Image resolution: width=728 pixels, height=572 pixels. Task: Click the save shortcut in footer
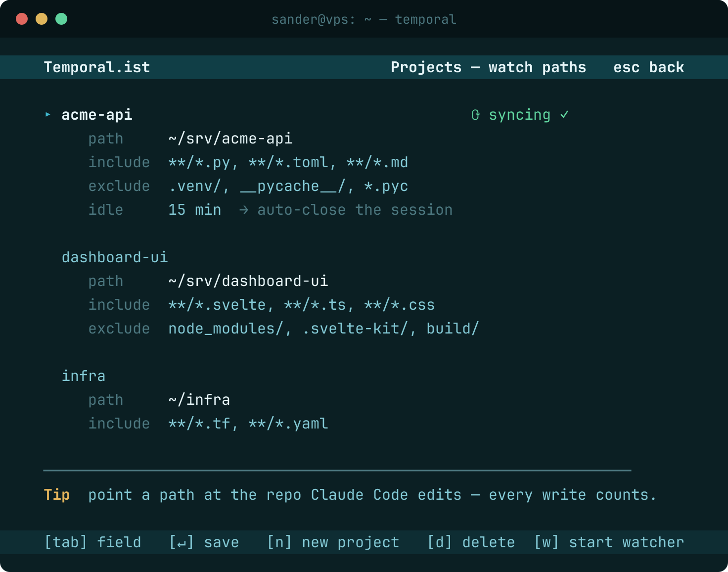pyautogui.click(x=204, y=542)
